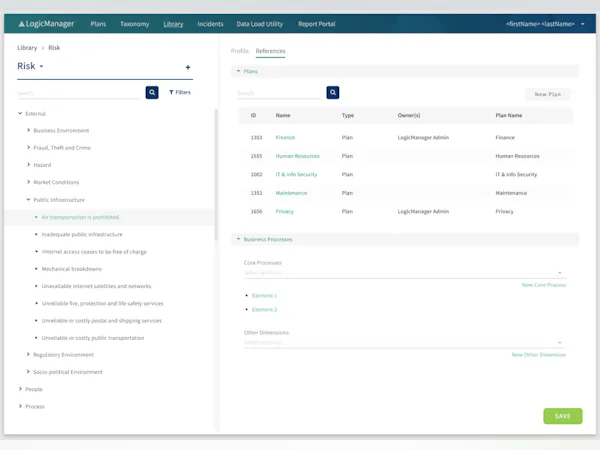Open the Element 2 link

(264, 310)
